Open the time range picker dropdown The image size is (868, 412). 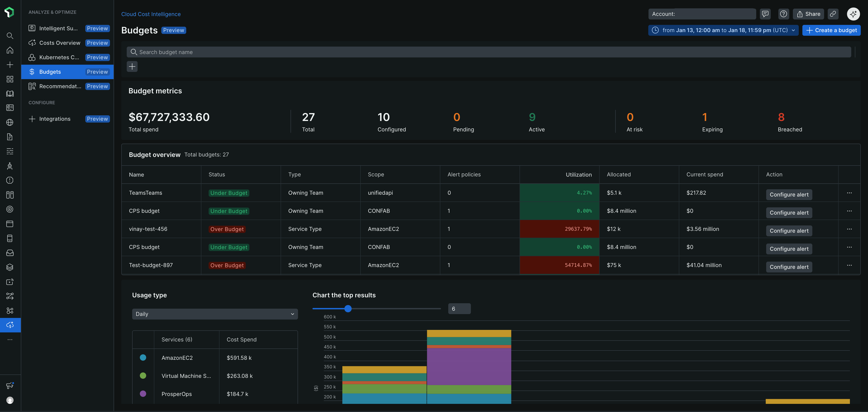723,30
